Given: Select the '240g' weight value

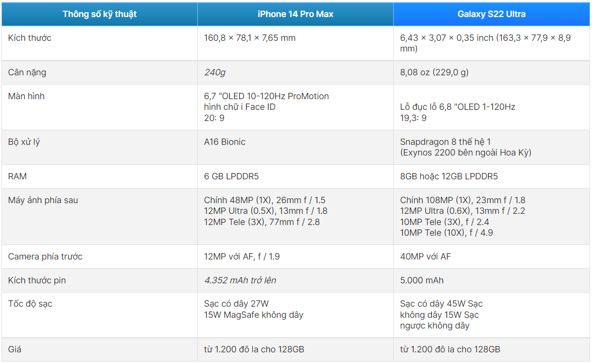Looking at the screenshot, I should coord(215,72).
